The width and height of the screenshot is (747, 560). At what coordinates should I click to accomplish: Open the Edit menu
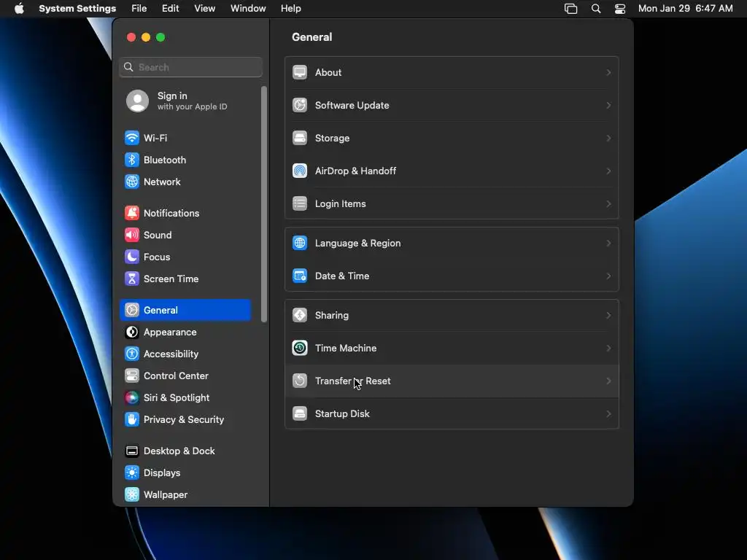(170, 9)
